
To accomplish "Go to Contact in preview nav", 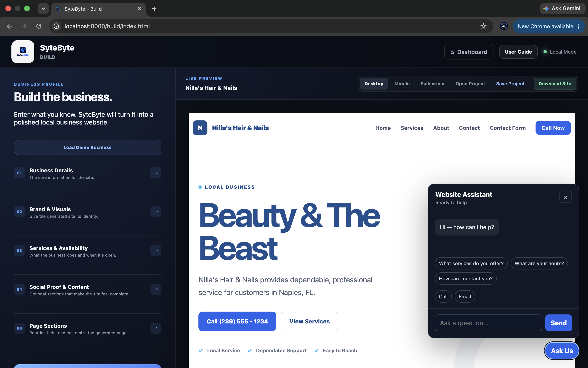I will [x=469, y=128].
